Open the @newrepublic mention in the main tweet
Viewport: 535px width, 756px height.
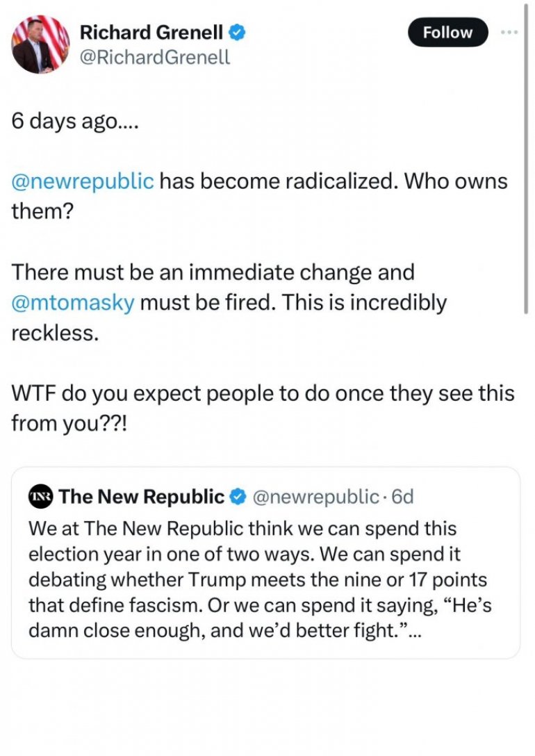pyautogui.click(x=83, y=181)
